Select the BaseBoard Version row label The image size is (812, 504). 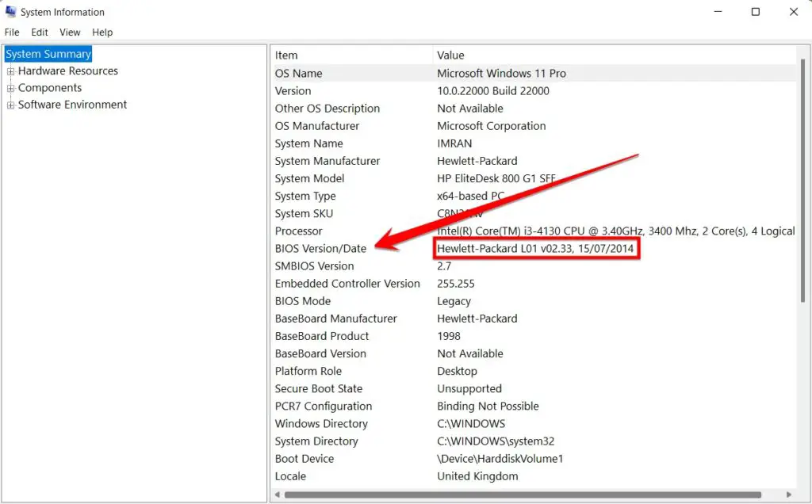pos(320,354)
